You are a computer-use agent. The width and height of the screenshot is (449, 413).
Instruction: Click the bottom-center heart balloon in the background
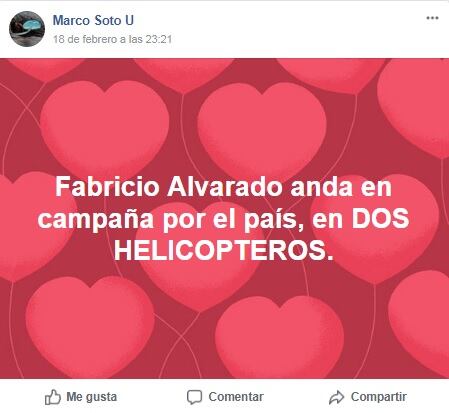pyautogui.click(x=279, y=335)
